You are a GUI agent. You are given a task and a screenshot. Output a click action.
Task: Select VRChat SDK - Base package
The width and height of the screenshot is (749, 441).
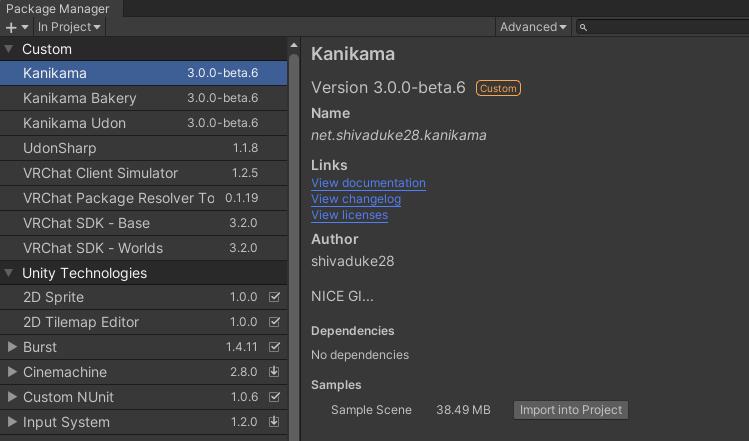point(143,223)
